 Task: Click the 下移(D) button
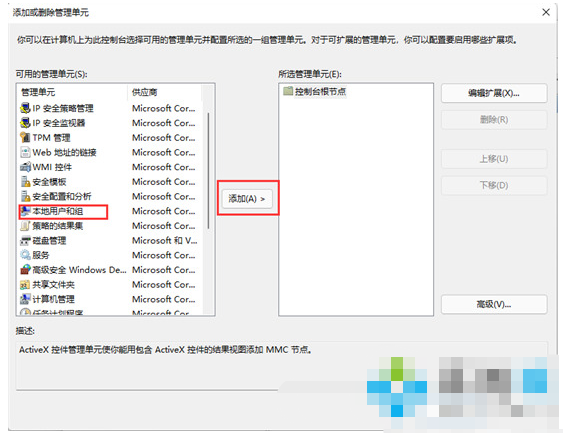click(x=494, y=185)
